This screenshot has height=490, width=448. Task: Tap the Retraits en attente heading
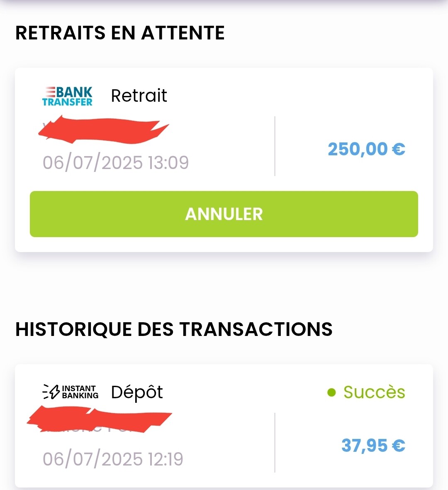pyautogui.click(x=120, y=33)
